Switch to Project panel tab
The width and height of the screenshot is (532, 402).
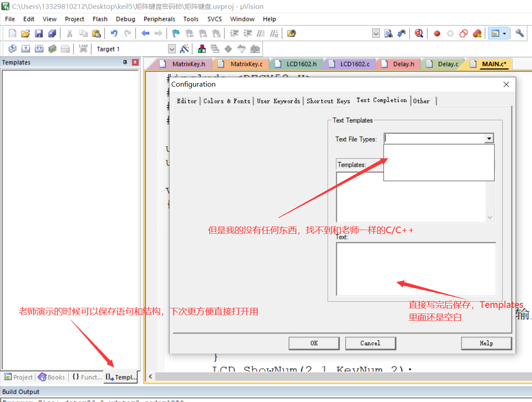tap(18, 377)
